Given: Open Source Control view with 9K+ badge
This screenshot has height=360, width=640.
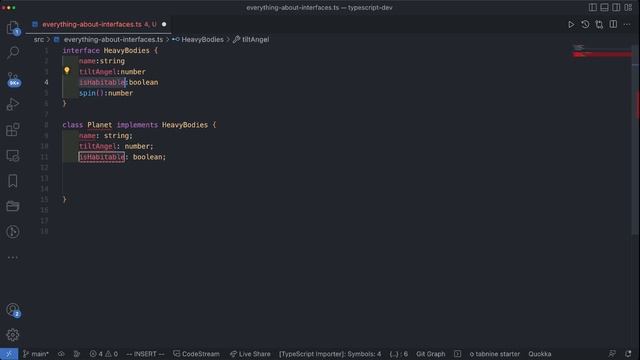Looking at the screenshot, I should pos(13,79).
